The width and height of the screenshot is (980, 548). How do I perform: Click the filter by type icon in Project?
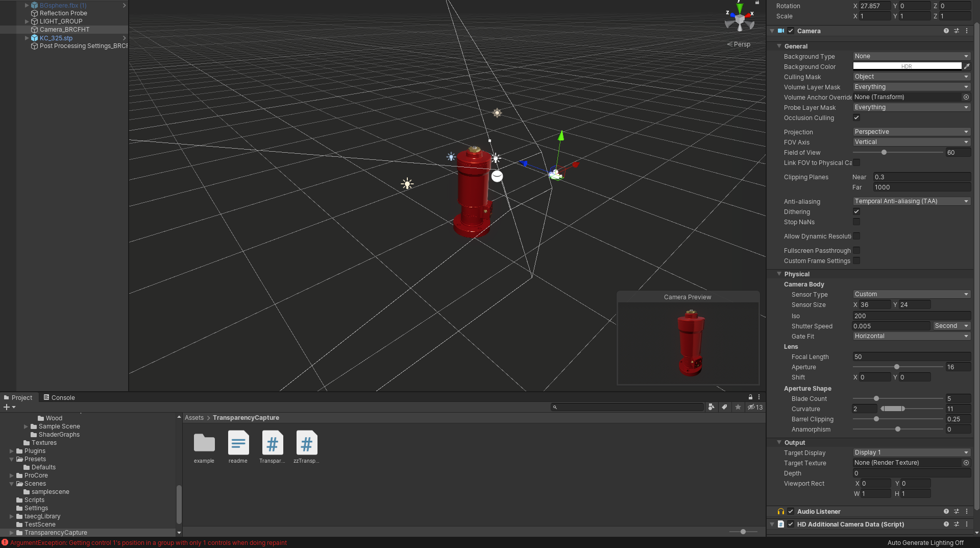pyautogui.click(x=711, y=407)
